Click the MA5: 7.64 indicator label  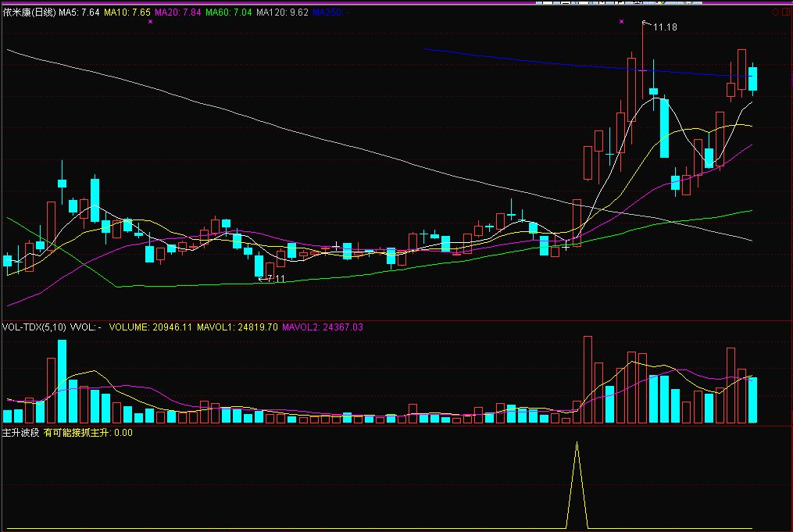pos(79,12)
